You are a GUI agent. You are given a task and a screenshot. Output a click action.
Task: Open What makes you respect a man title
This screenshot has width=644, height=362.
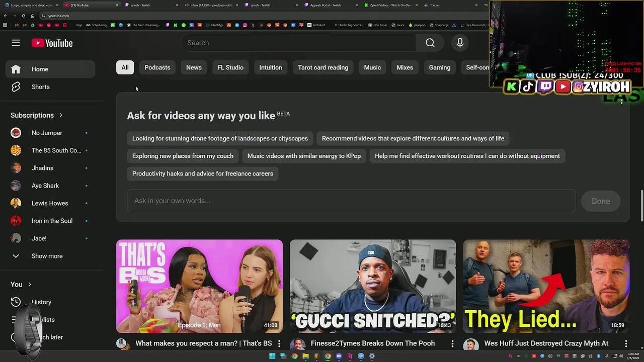pos(204,343)
